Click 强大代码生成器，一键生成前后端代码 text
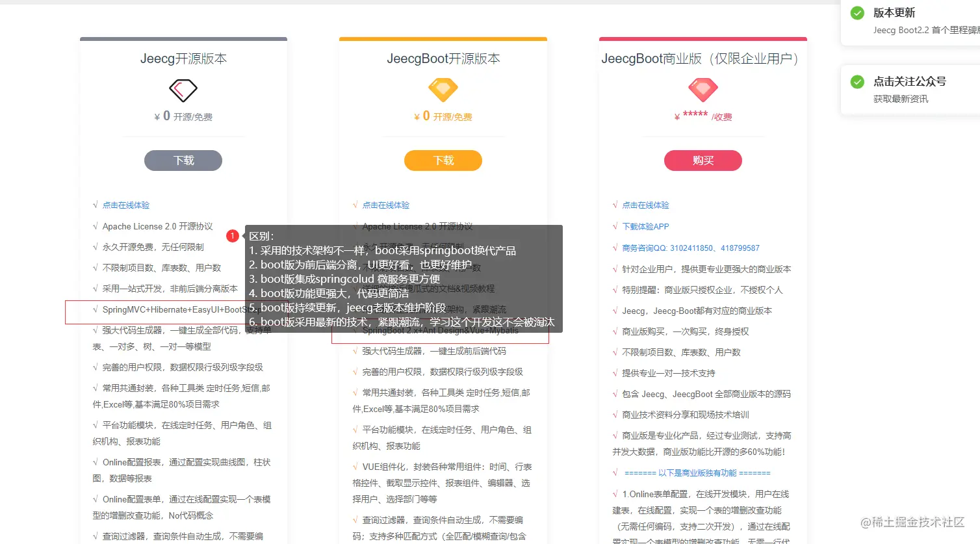Image resolution: width=980 pixels, height=544 pixels. pyautogui.click(x=434, y=352)
